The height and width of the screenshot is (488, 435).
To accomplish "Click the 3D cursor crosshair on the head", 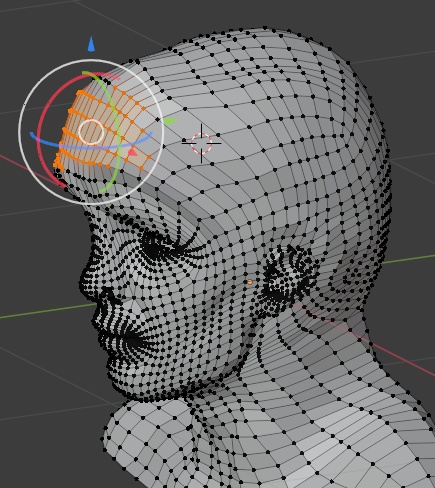I will pyautogui.click(x=201, y=143).
